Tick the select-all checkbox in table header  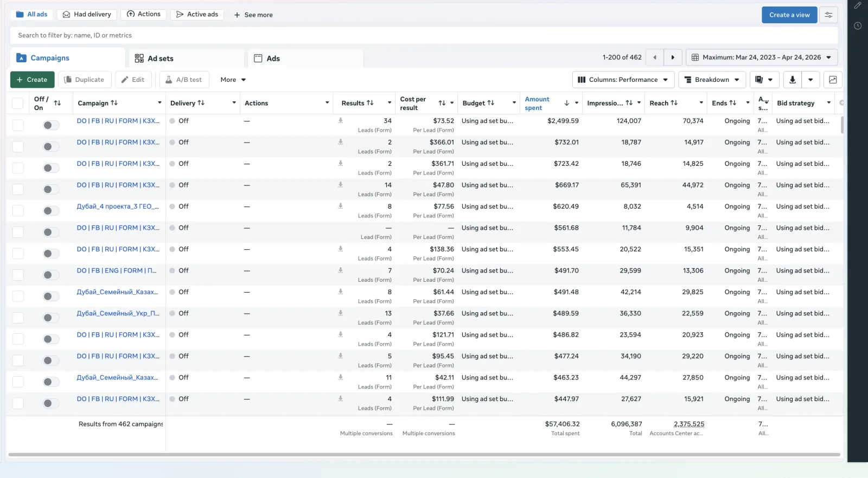18,103
